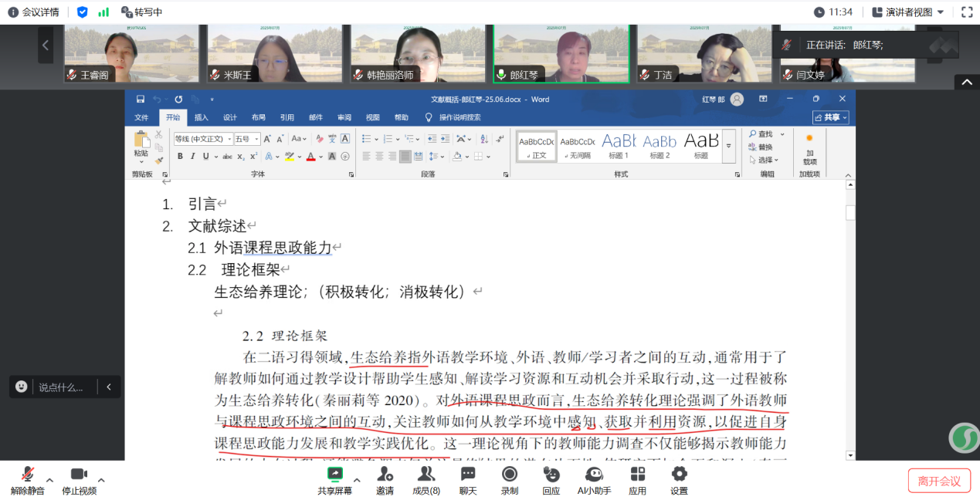Toggle bold formatting in Word ribbon
The height and width of the screenshot is (500, 980).
coord(180,157)
